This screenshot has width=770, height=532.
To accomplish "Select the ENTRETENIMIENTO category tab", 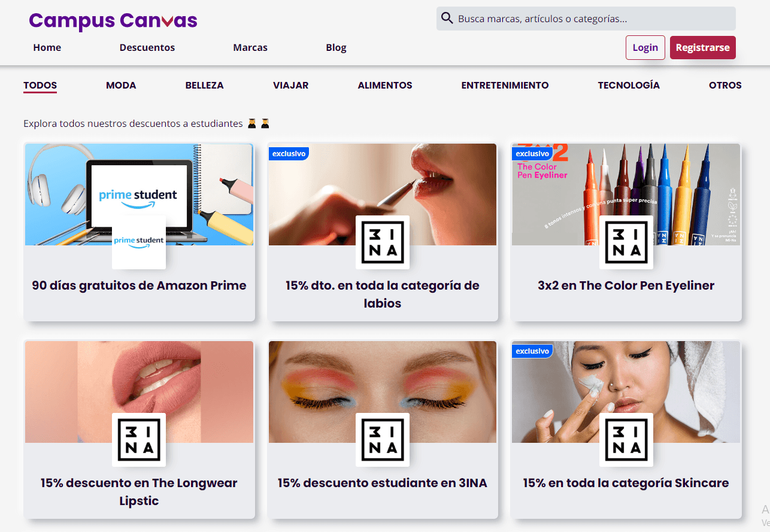I will pos(505,86).
